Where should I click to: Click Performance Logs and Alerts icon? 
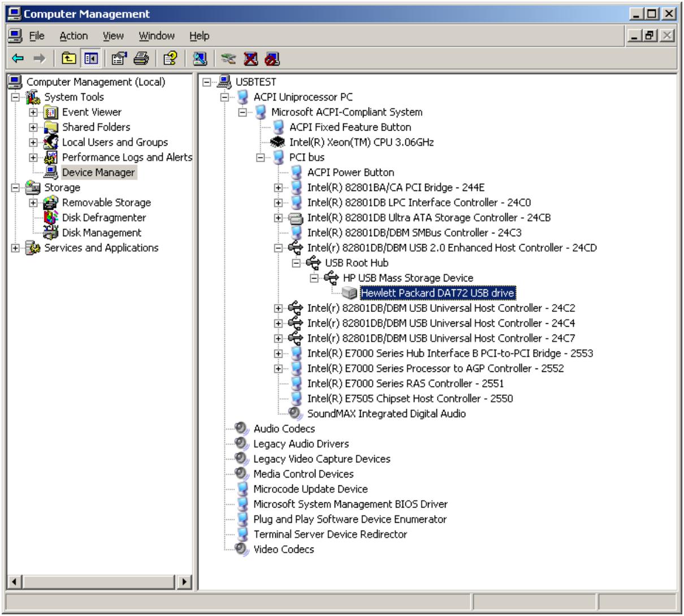click(x=51, y=157)
